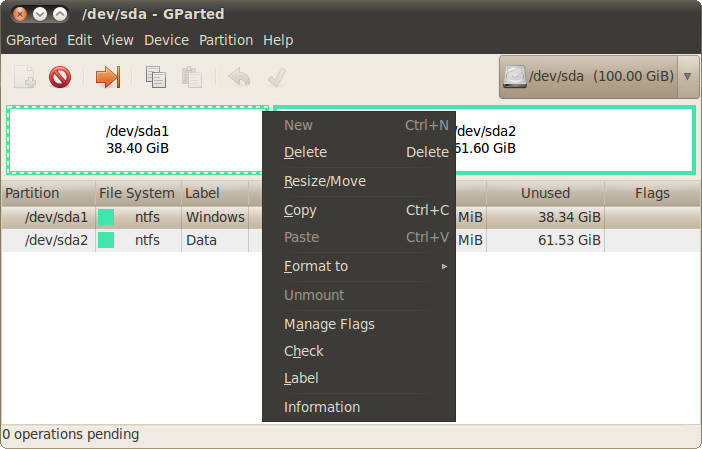This screenshot has width=702, height=449.
Task: Open the Partition menu in menu bar
Action: [226, 40]
